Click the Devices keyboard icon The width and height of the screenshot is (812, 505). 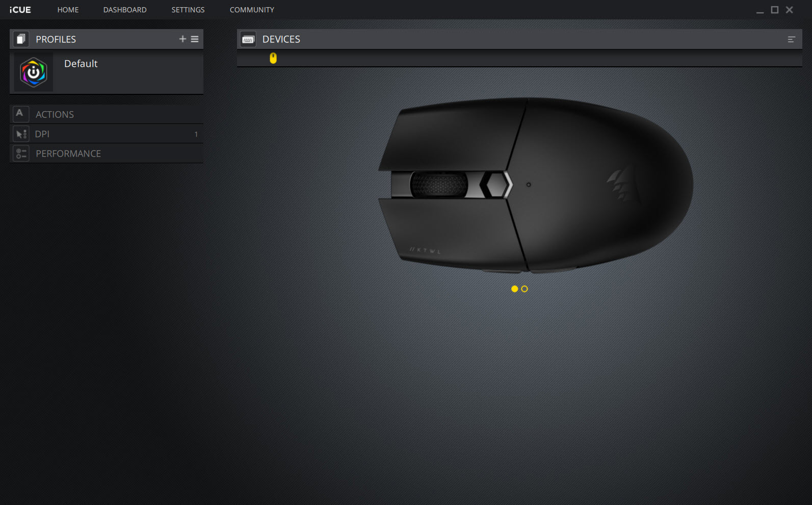coord(248,39)
